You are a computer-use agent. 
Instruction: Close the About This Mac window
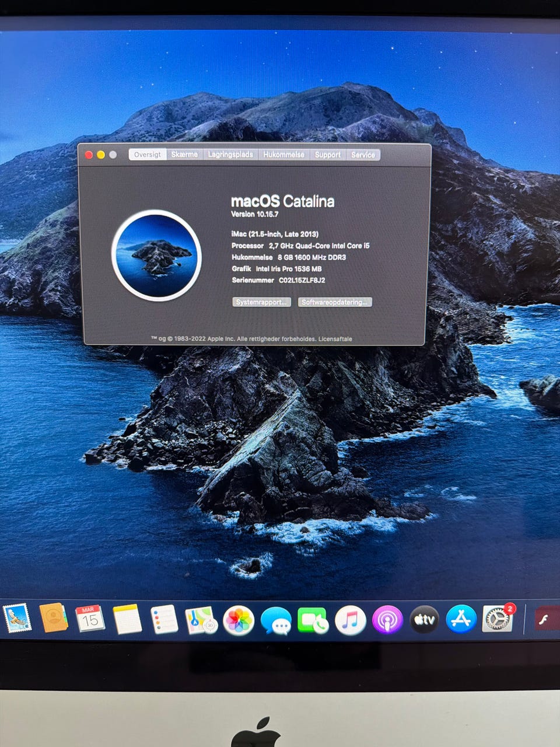[x=89, y=155]
